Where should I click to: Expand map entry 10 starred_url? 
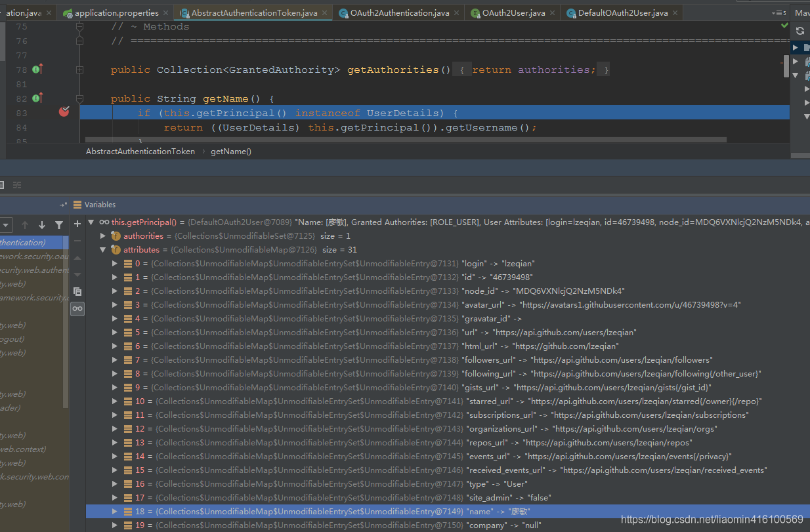pyautogui.click(x=114, y=401)
